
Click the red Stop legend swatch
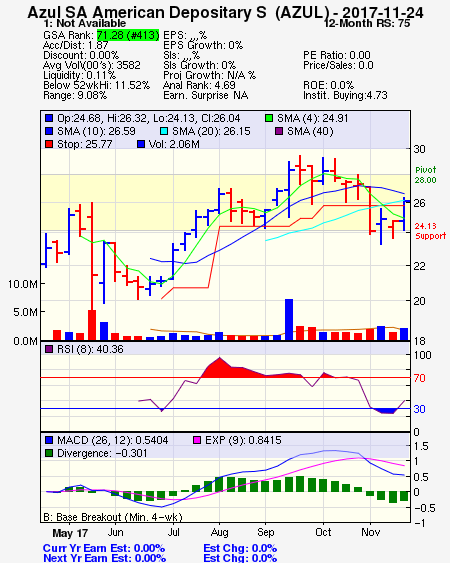(x=49, y=144)
